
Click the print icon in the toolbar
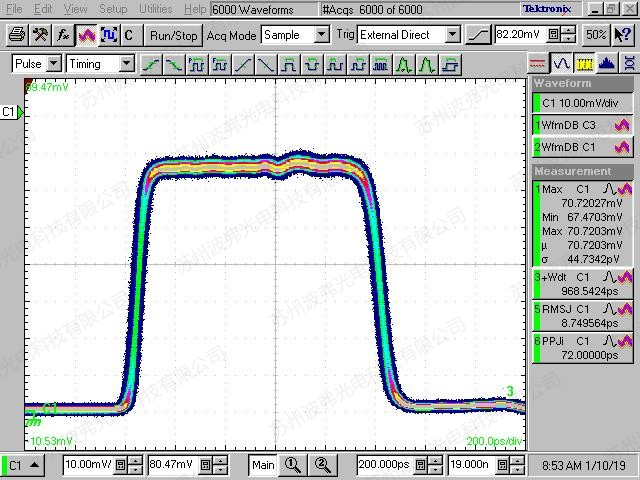pos(16,34)
